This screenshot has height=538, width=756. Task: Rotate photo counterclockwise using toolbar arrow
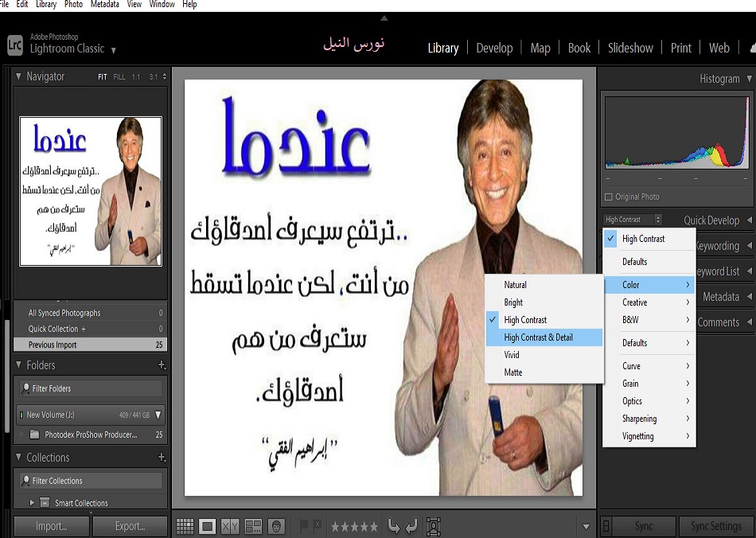coord(393,526)
